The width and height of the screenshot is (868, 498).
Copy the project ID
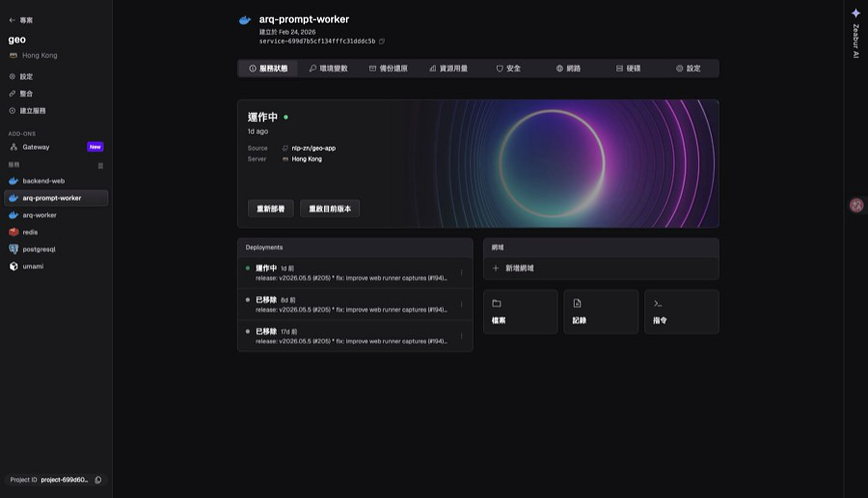[98, 480]
